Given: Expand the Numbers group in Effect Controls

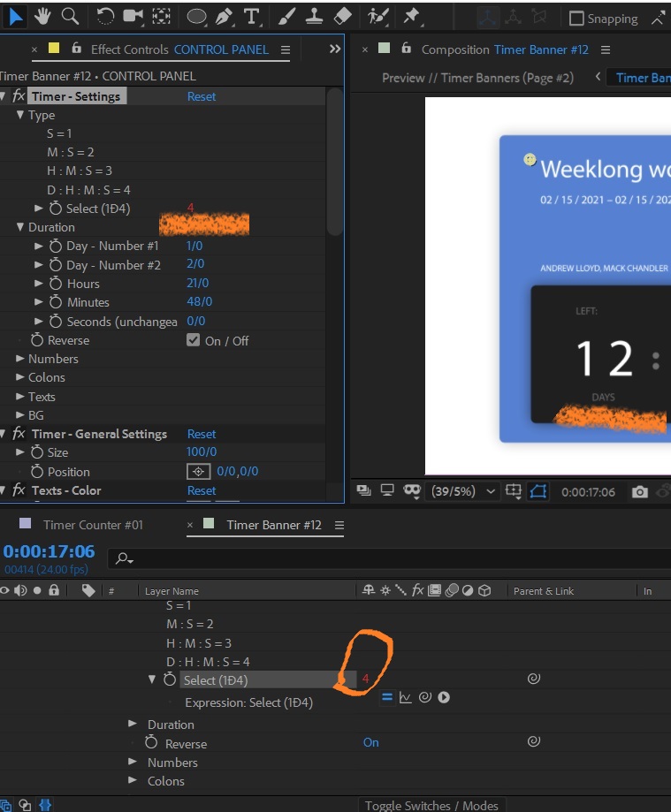Looking at the screenshot, I should [x=20, y=359].
